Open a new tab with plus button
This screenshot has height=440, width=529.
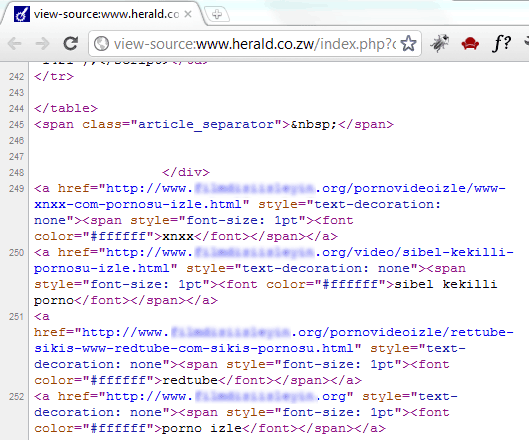[x=217, y=15]
